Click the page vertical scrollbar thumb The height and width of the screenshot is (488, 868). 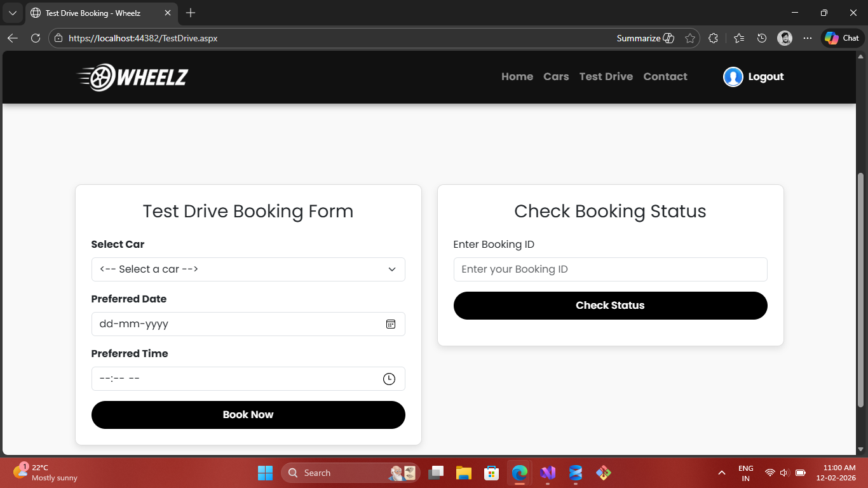(x=861, y=289)
